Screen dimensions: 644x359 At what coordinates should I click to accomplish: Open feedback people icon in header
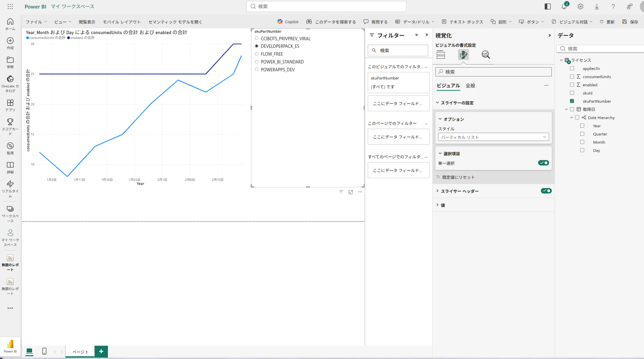(630, 6)
